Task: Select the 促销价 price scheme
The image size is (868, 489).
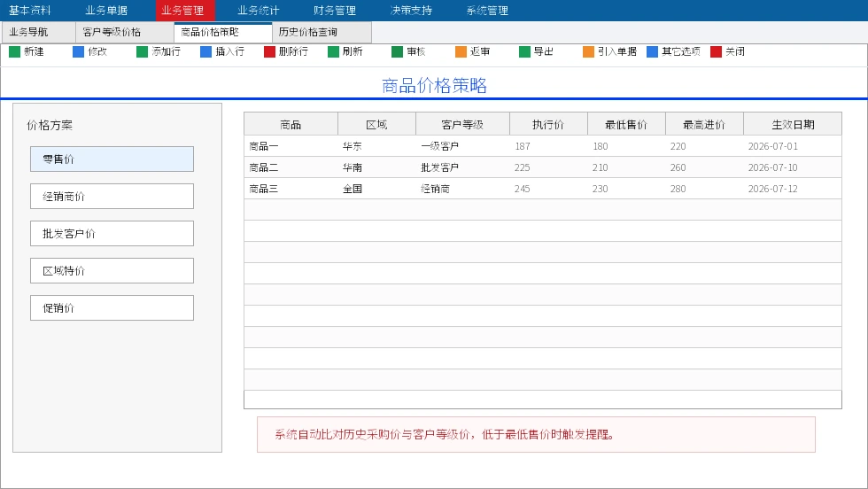Action: pos(112,307)
